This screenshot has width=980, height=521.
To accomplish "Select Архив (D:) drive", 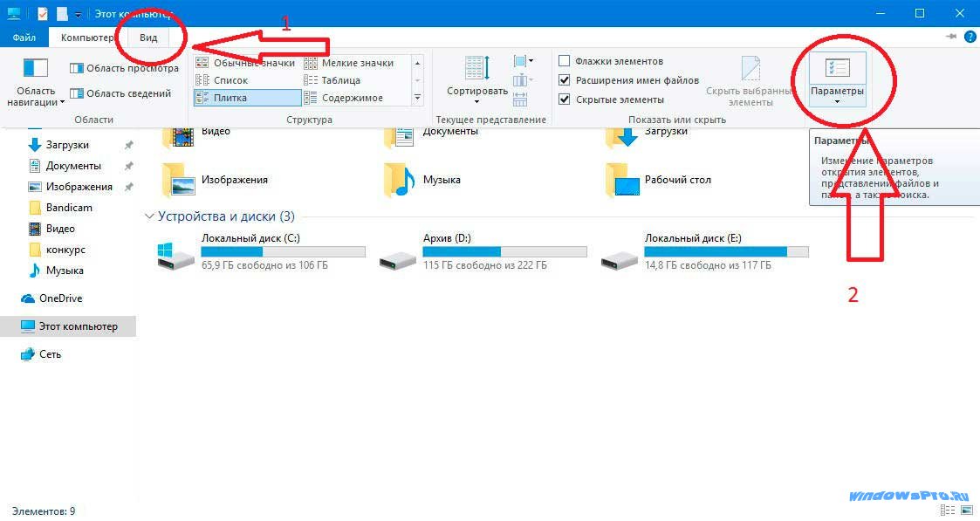I will 483,251.
